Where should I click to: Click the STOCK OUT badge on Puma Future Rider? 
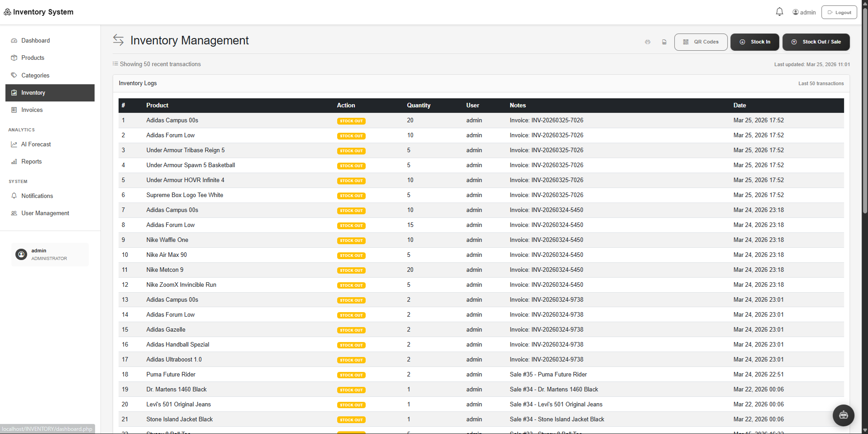pos(351,375)
